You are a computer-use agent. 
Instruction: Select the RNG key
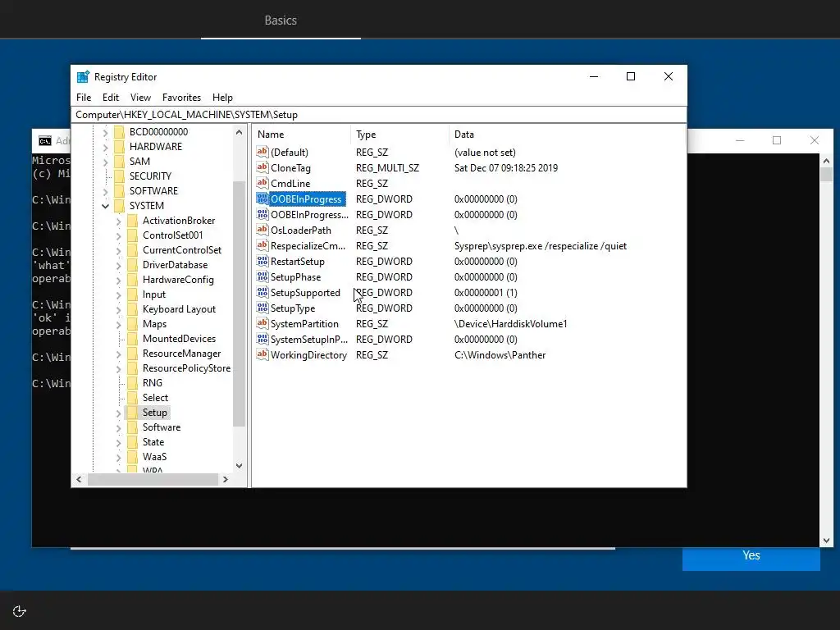point(152,383)
